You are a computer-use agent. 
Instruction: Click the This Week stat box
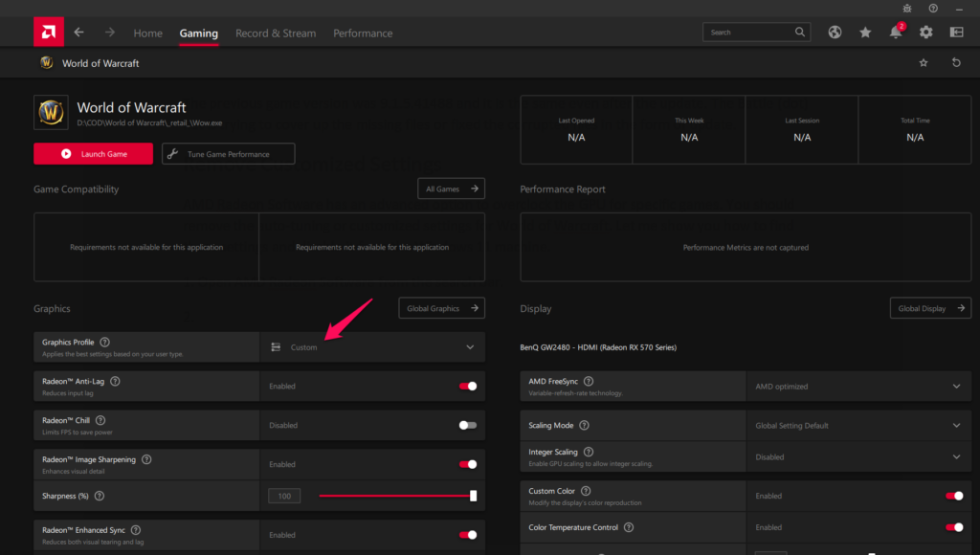click(x=689, y=129)
